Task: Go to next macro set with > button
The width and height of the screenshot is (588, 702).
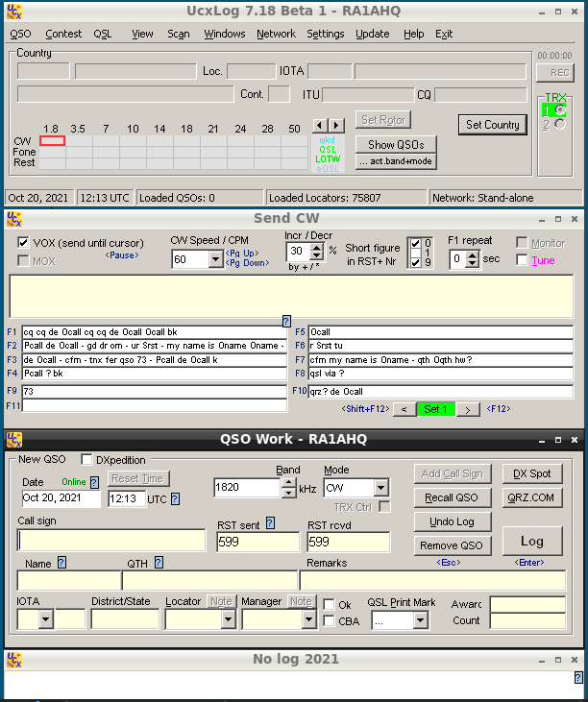Action: tap(468, 409)
